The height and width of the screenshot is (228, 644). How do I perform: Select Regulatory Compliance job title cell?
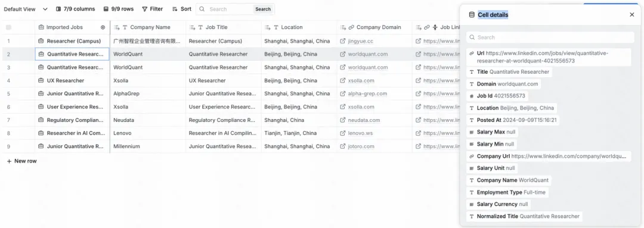(224, 120)
